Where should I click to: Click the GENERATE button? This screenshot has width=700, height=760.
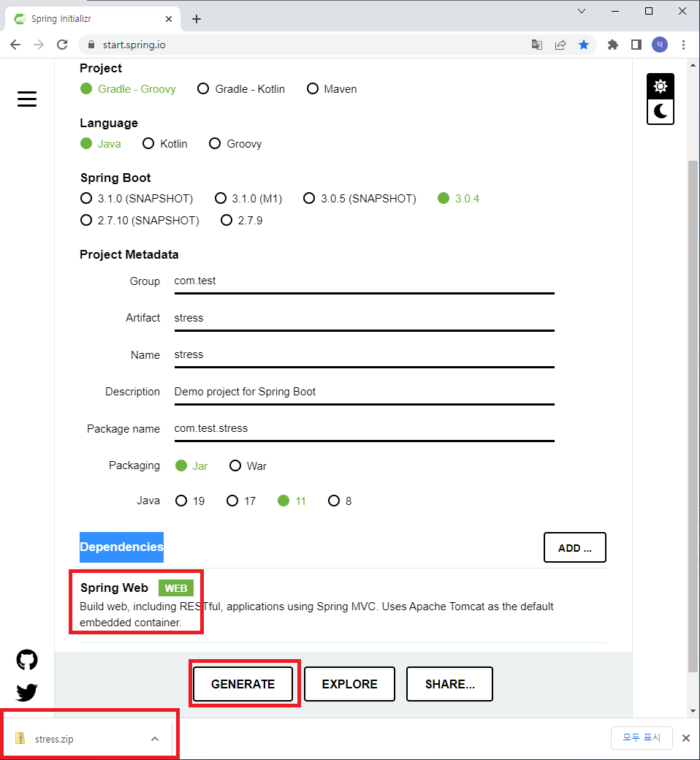pos(243,684)
